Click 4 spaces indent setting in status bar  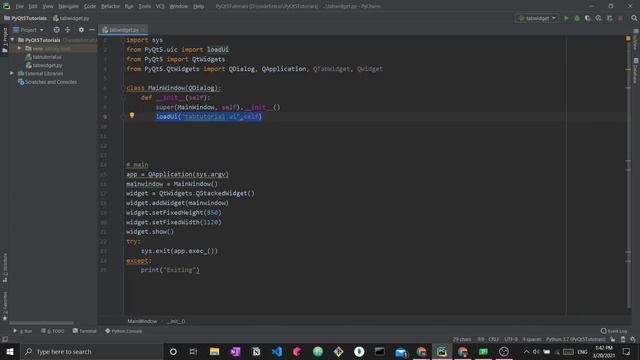tap(532, 339)
